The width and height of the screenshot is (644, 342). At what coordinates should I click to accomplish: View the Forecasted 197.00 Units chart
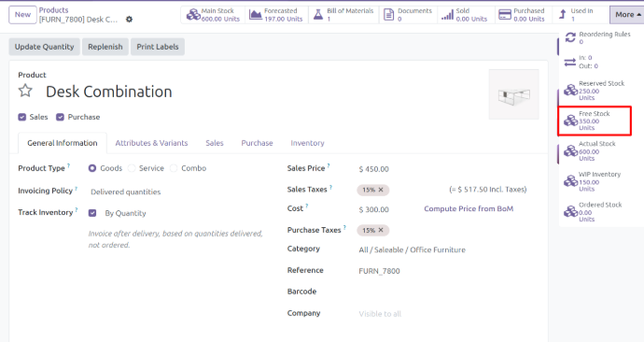tap(276, 15)
